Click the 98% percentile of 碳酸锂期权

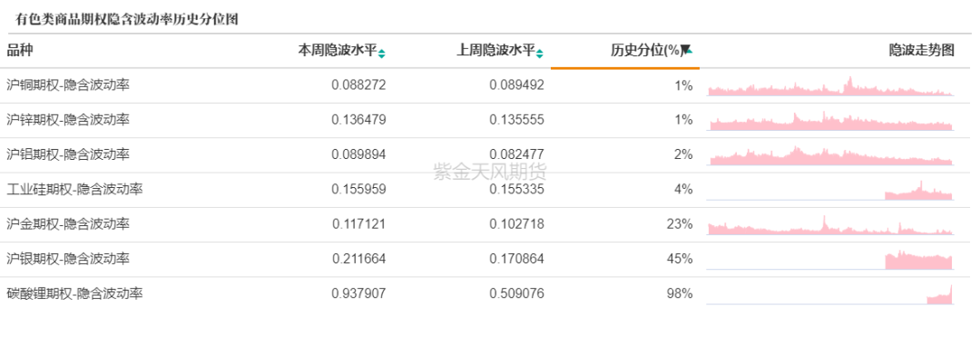pyautogui.click(x=680, y=292)
